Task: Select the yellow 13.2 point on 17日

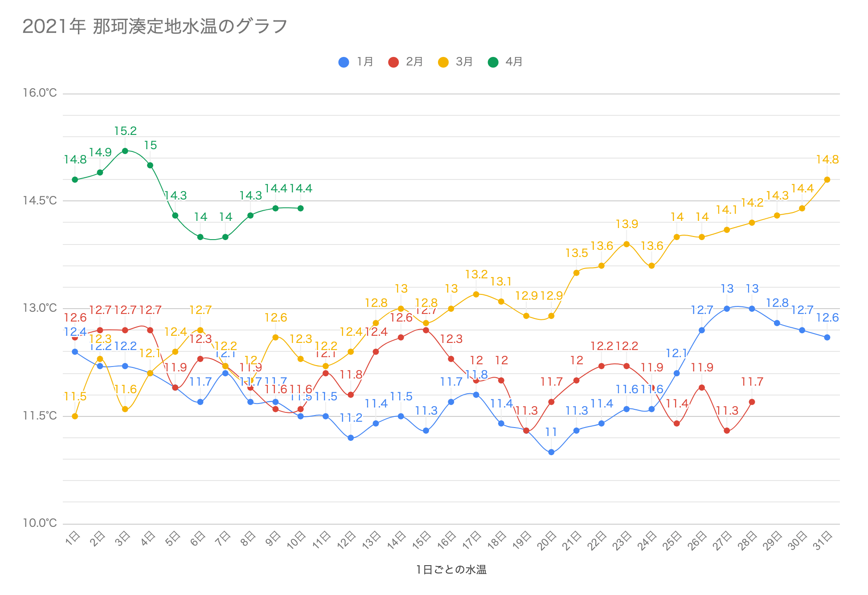Action: pos(476,294)
